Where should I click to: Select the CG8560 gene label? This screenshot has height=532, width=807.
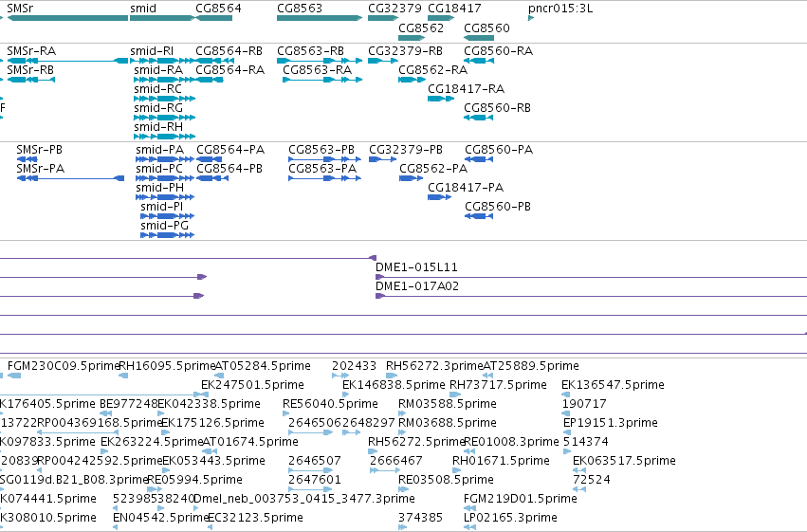(486, 28)
